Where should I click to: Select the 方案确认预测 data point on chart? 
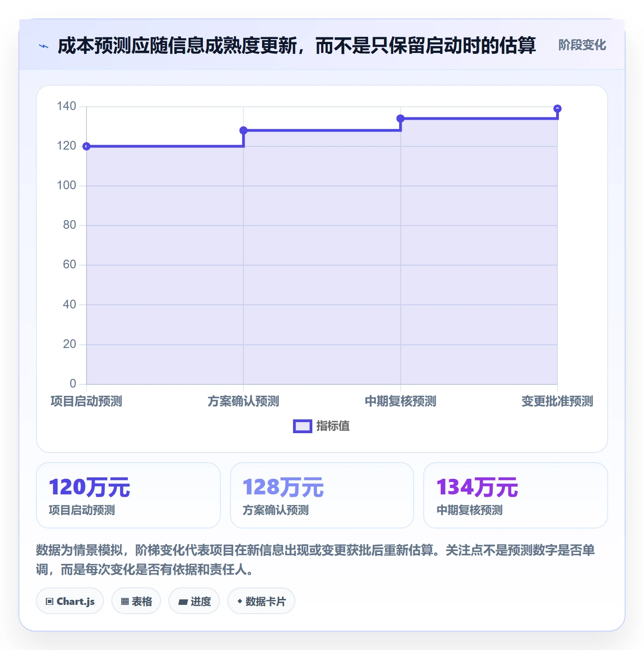[x=243, y=130]
